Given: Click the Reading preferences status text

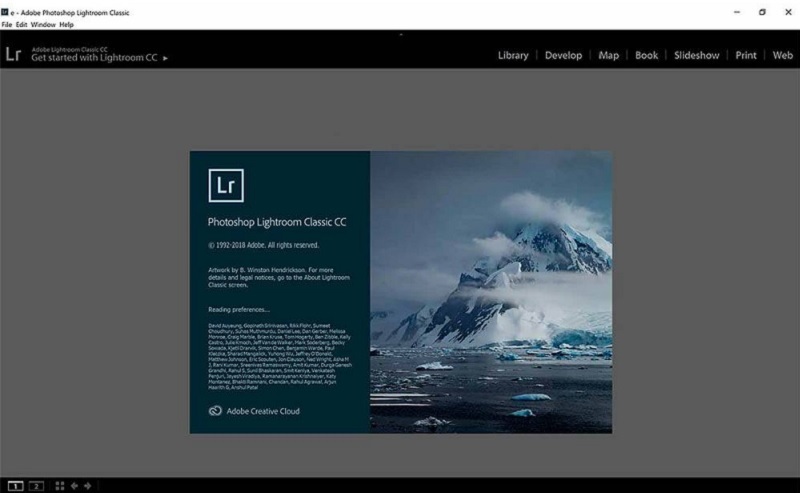Looking at the screenshot, I should (239, 309).
